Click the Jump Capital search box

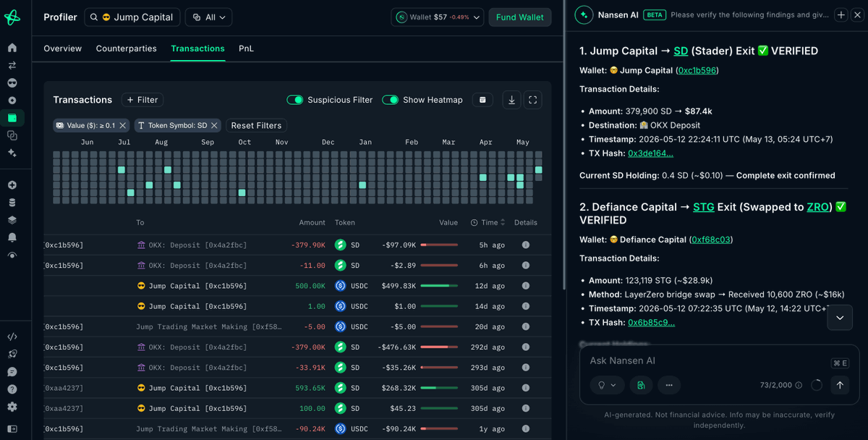(x=132, y=17)
